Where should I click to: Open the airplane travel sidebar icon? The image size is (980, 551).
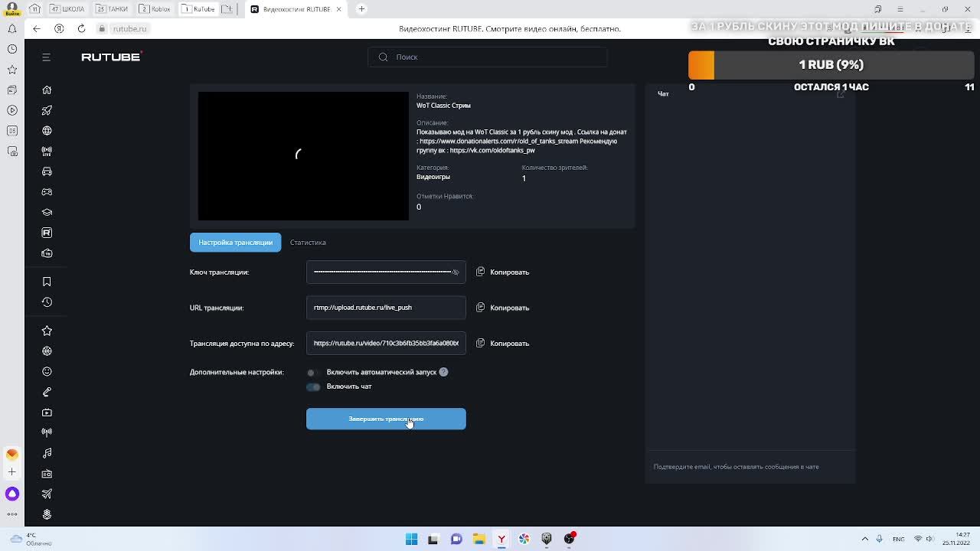[x=47, y=494]
